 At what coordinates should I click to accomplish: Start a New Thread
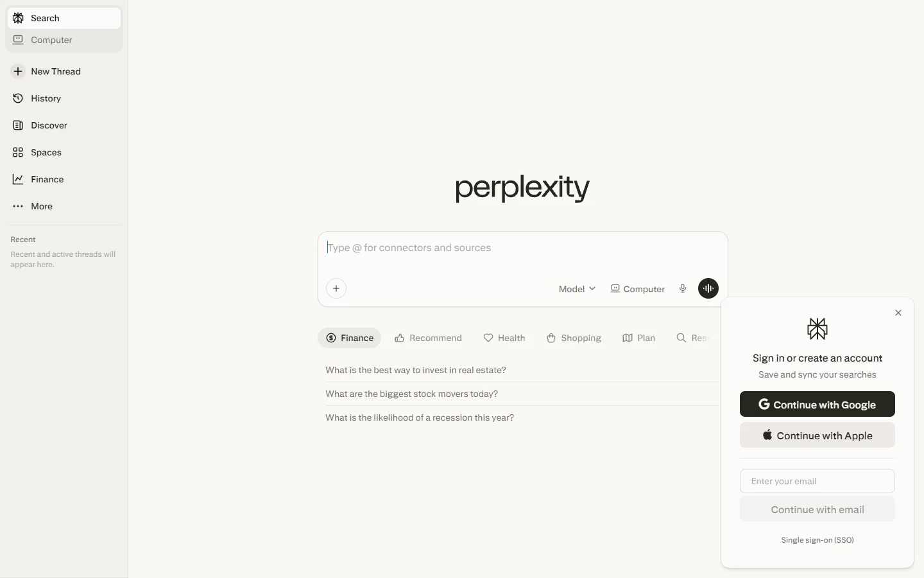point(55,71)
